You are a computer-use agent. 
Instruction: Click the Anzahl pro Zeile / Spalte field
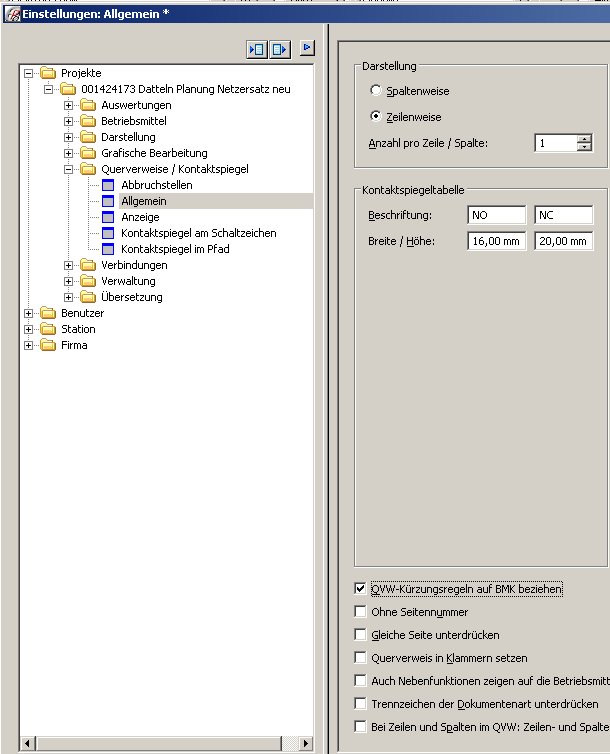[556, 143]
